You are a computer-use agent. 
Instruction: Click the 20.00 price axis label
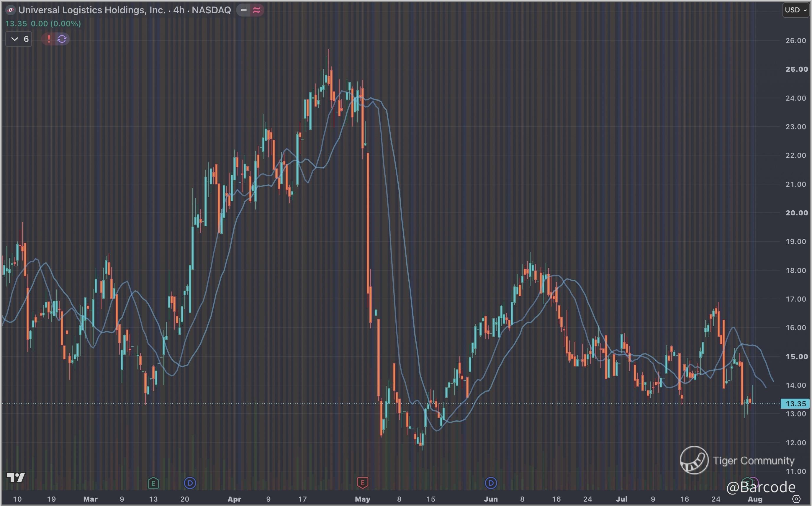click(x=796, y=213)
